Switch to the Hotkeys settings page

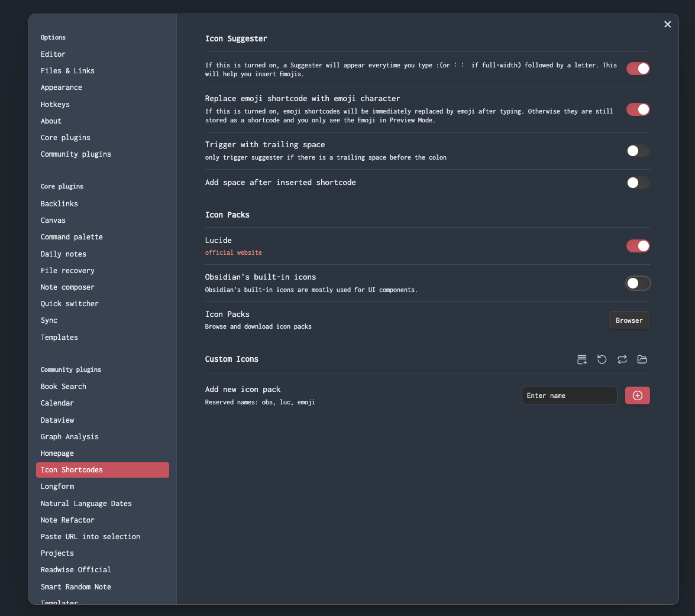[x=55, y=104]
